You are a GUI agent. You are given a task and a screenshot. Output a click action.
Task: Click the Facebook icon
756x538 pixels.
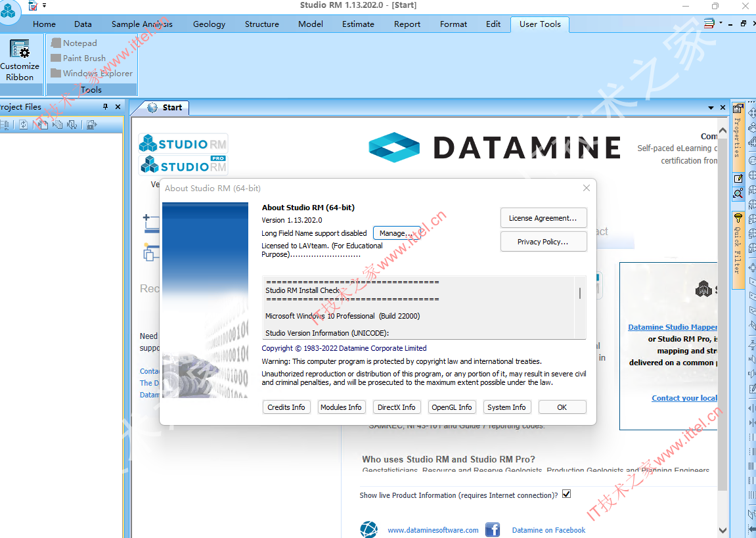(x=492, y=529)
